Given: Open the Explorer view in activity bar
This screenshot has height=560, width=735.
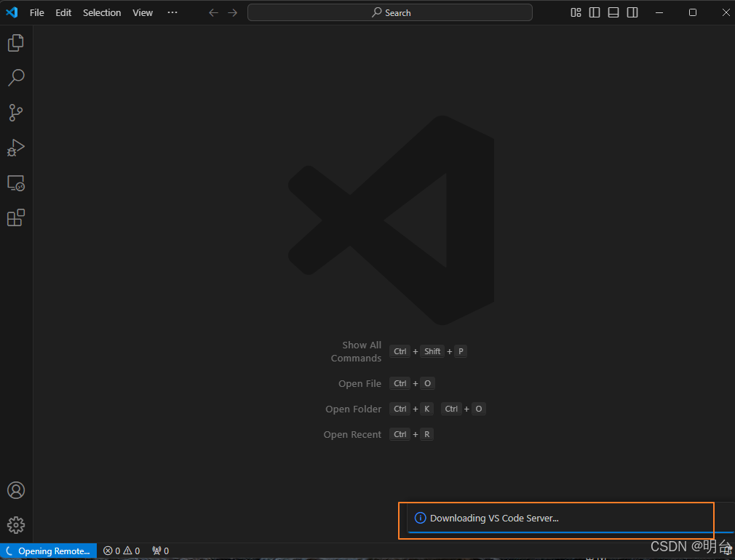Looking at the screenshot, I should (x=16, y=43).
